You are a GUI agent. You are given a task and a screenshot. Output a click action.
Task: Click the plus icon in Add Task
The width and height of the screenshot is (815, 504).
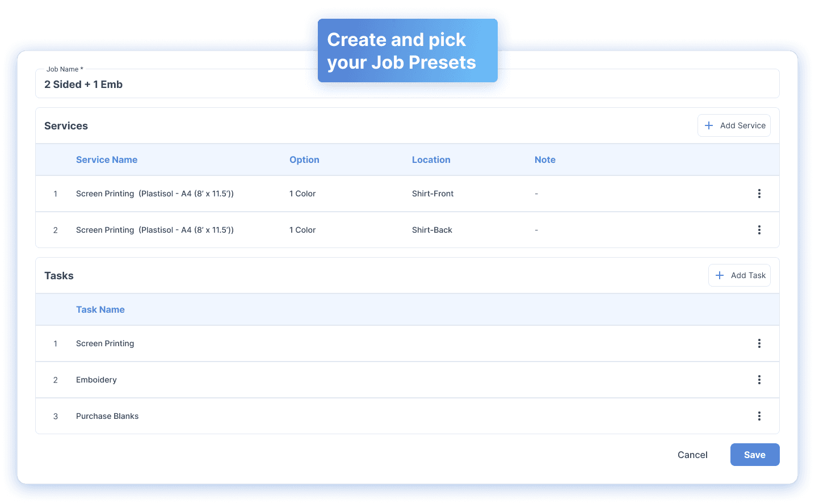[x=720, y=275]
